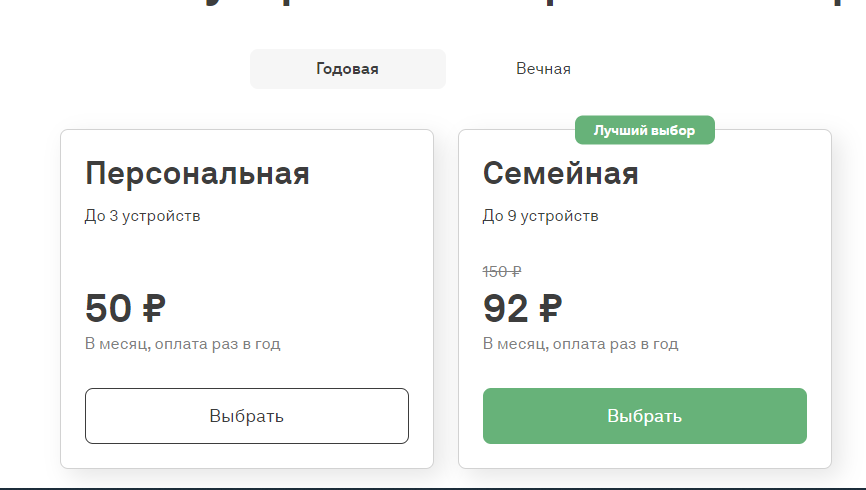Click the Персональная plan heading
866x490 pixels.
[197, 173]
